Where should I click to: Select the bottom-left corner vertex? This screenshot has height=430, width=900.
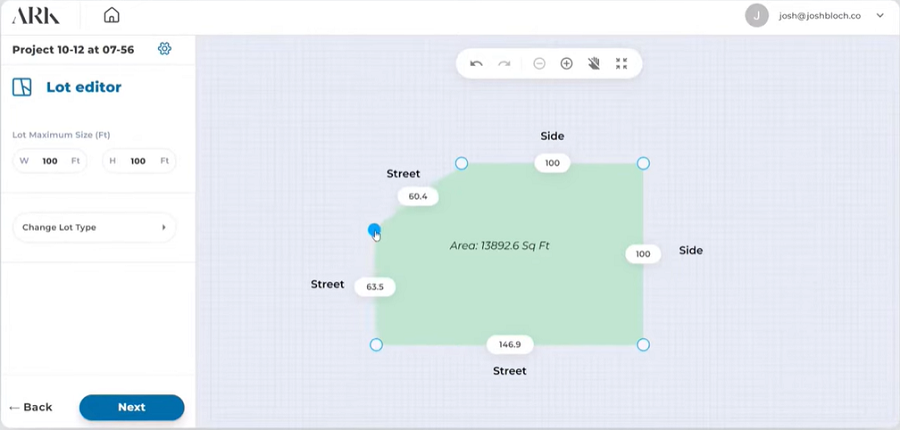[x=376, y=344]
